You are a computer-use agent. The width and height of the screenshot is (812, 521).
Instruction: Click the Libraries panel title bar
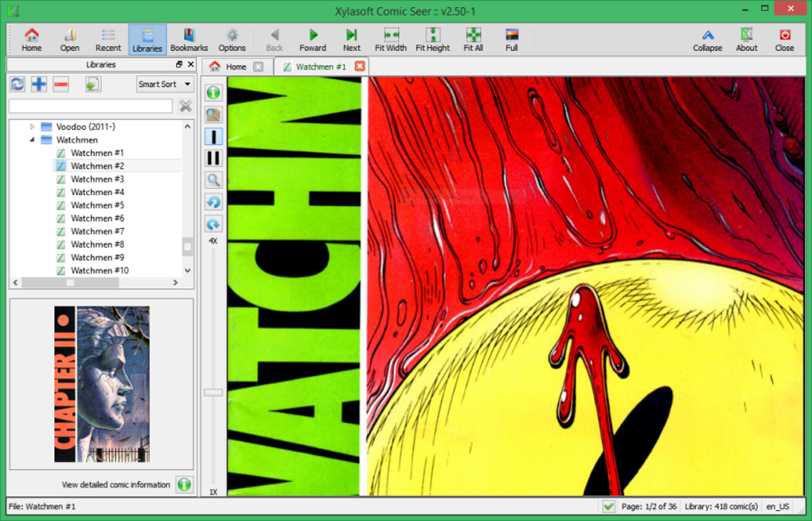[101, 65]
